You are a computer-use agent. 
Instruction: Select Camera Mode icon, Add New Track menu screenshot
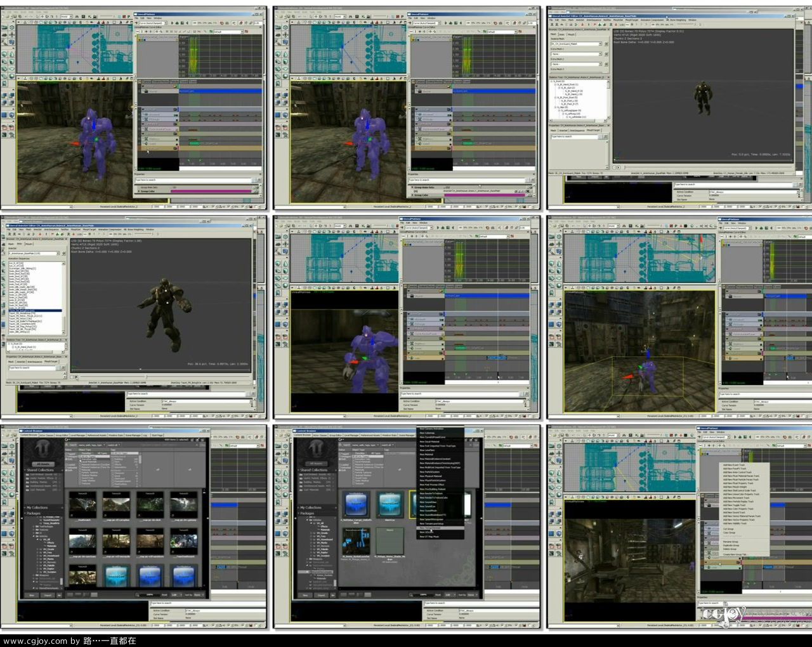pos(551,445)
